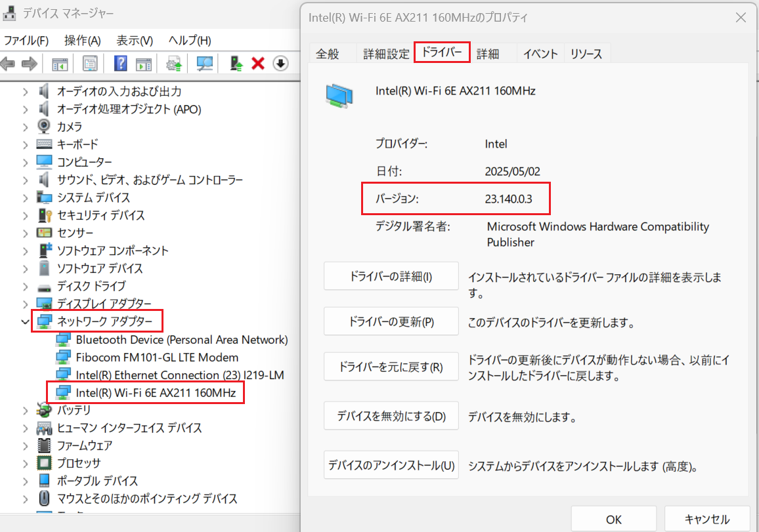Click the キャンセル button

pos(706,520)
